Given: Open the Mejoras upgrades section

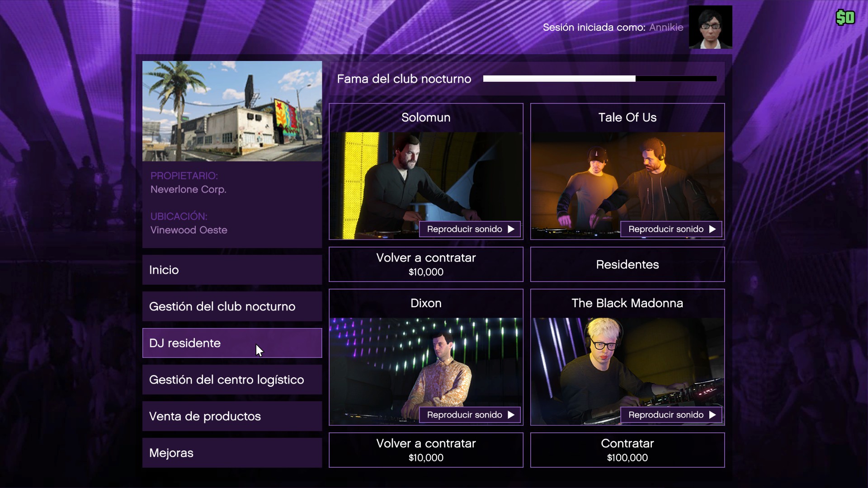Looking at the screenshot, I should tap(232, 453).
